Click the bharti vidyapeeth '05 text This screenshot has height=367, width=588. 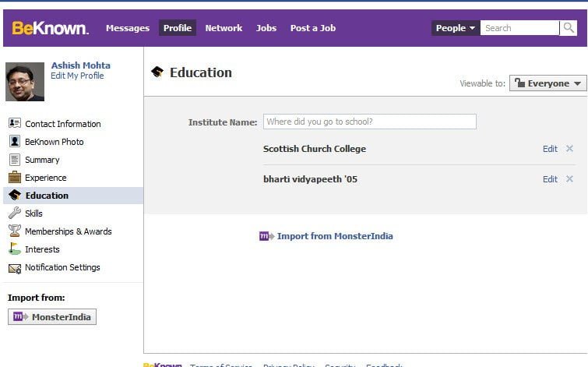point(310,179)
